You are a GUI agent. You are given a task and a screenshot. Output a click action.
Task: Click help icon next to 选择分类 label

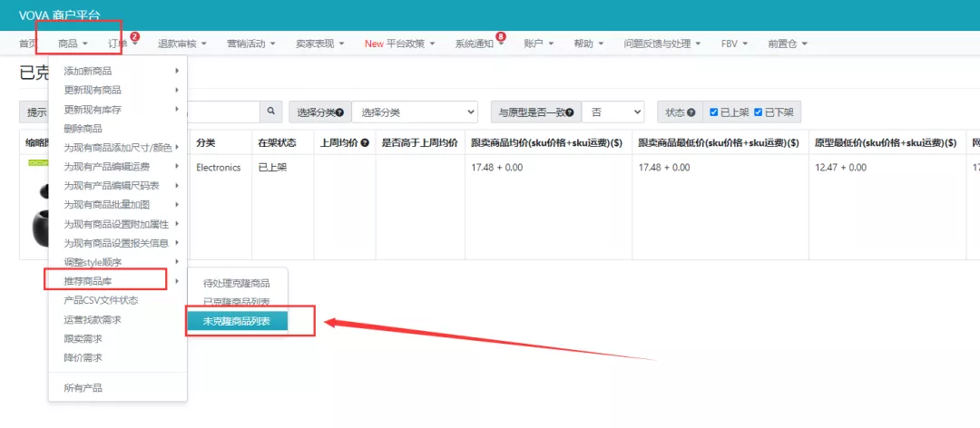340,113
